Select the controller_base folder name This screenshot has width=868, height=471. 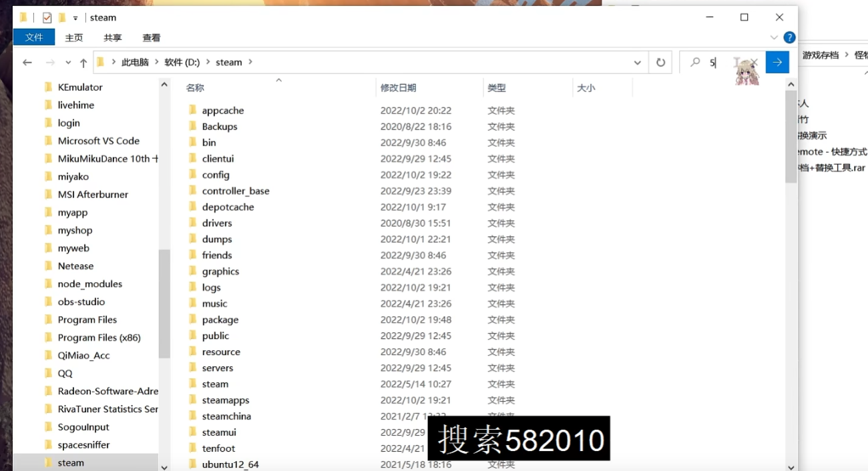click(236, 191)
